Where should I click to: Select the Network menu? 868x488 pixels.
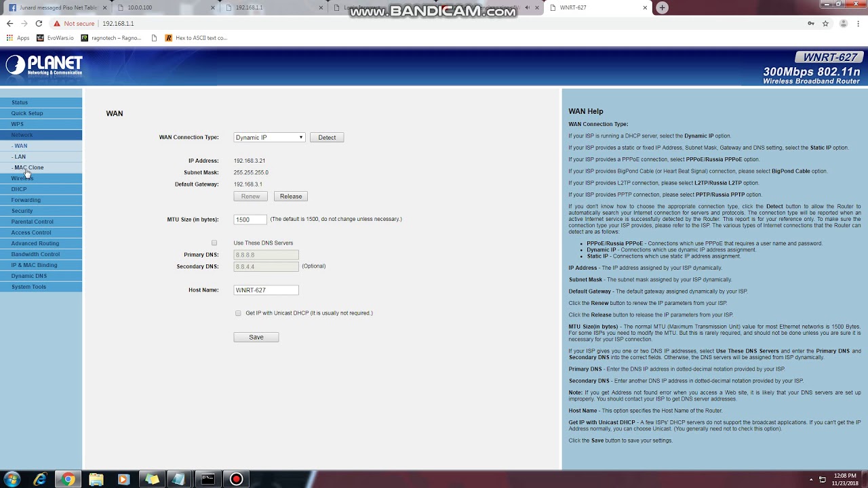point(41,135)
